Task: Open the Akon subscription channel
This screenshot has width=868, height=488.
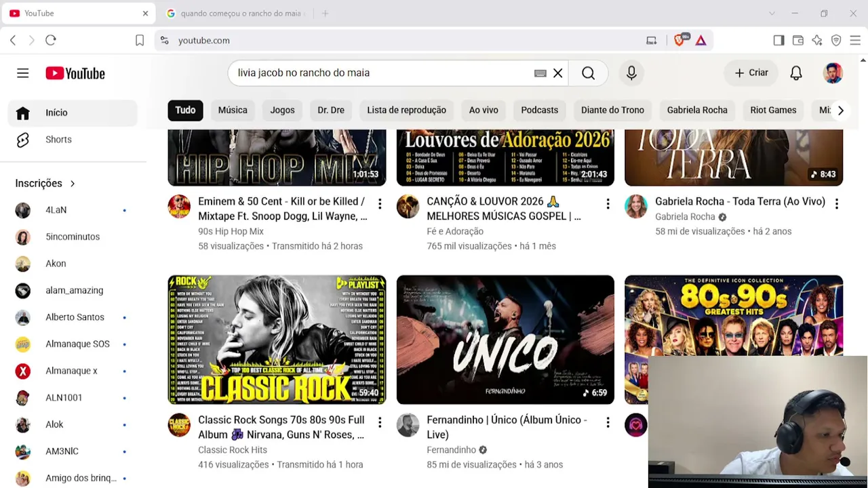Action: pos(73,264)
